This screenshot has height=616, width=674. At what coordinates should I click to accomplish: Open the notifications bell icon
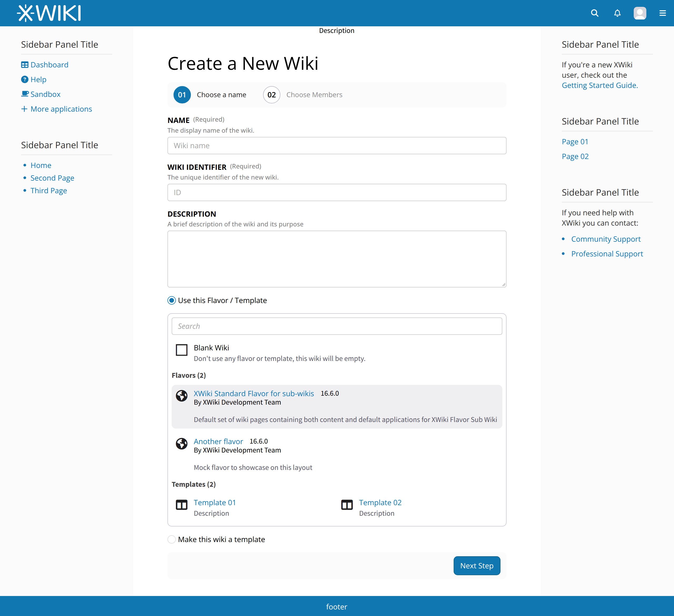(x=617, y=13)
